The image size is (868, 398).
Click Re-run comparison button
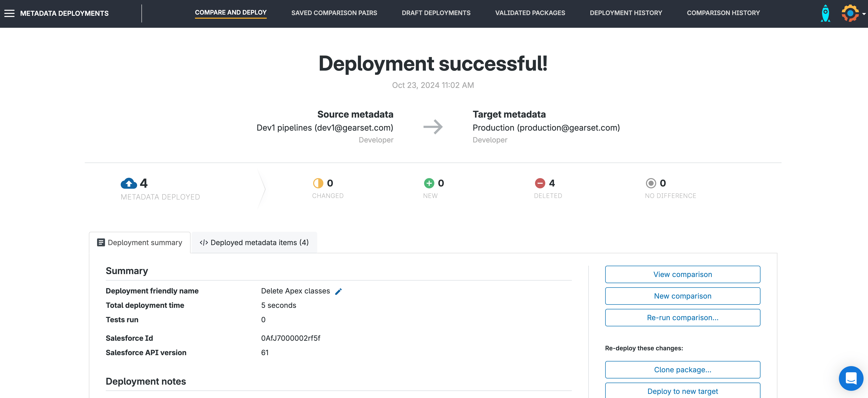click(x=682, y=317)
